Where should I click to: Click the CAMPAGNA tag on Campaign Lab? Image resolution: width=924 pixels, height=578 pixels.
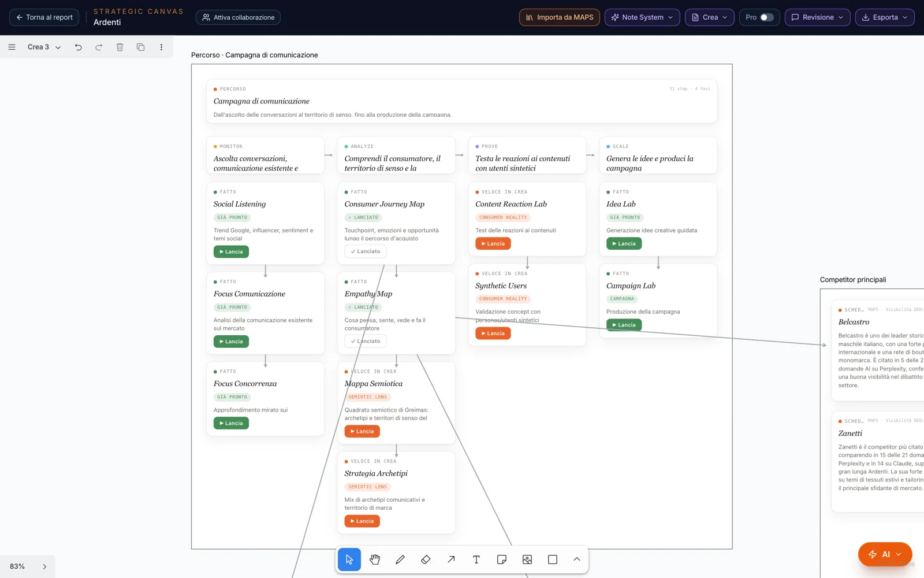coord(622,299)
